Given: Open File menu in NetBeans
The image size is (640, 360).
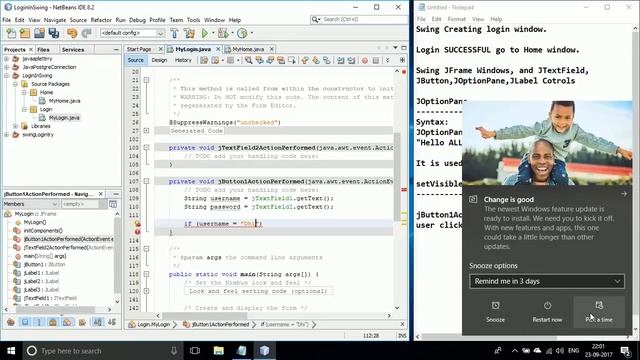Looking at the screenshot, I should coord(7,20).
